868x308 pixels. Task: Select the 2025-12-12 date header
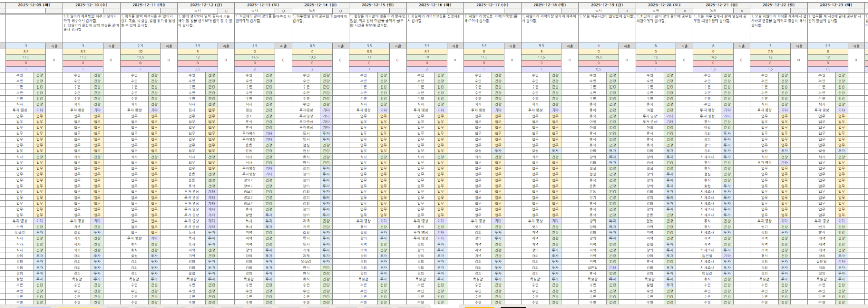pyautogui.click(x=206, y=5)
